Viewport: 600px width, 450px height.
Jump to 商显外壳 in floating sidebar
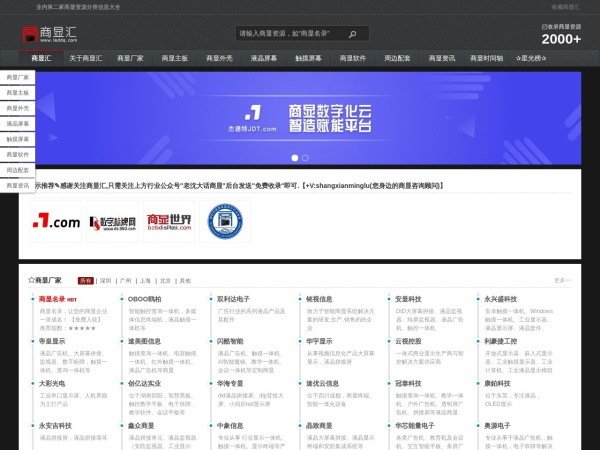point(18,108)
